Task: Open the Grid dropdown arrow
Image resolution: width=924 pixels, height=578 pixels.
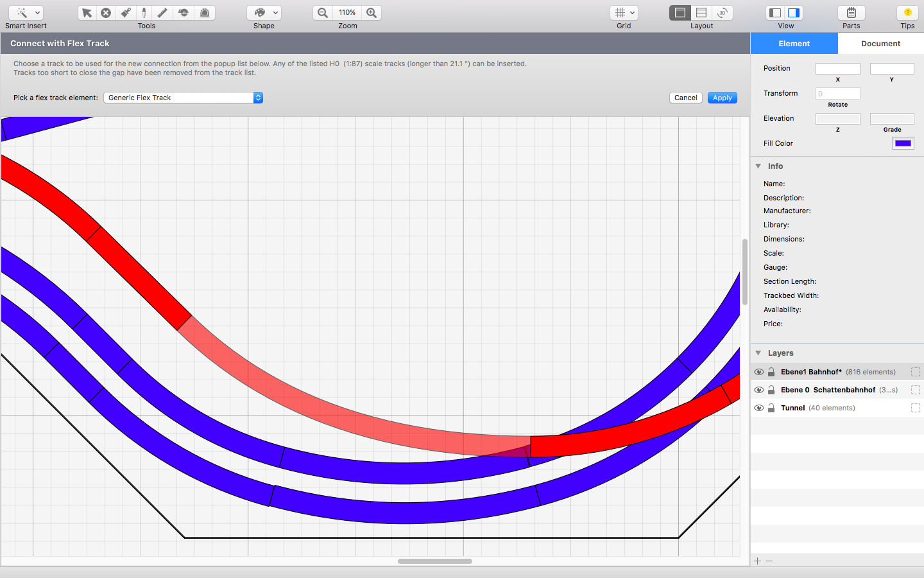Action: 633,13
